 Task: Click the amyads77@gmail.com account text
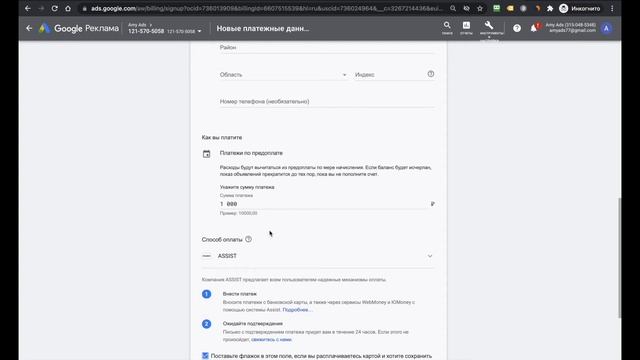(572, 31)
